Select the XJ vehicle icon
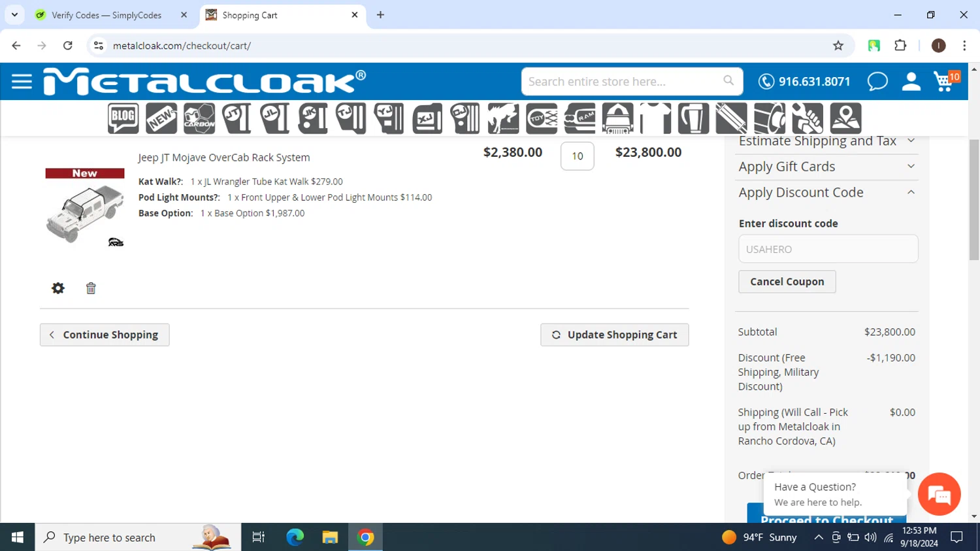 427,118
